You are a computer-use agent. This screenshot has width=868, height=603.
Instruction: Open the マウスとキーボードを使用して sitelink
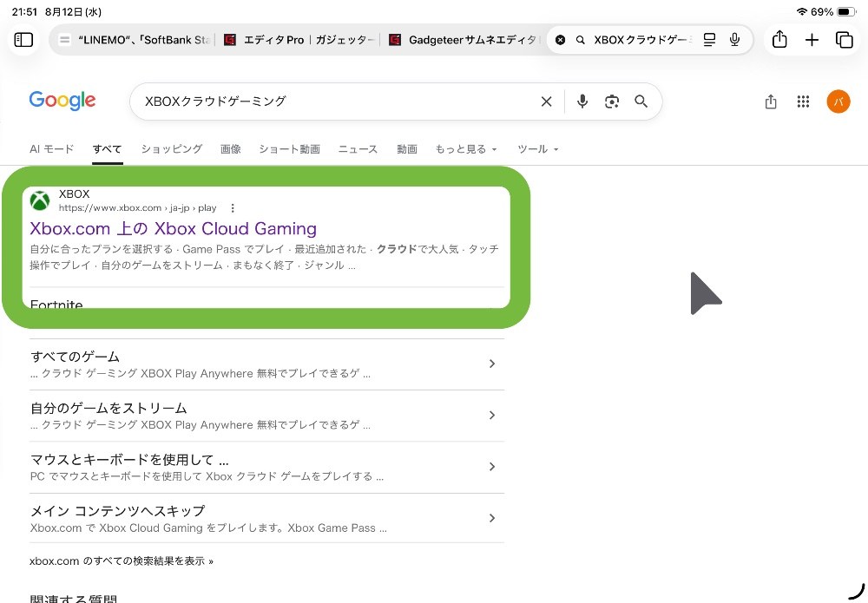[129, 460]
